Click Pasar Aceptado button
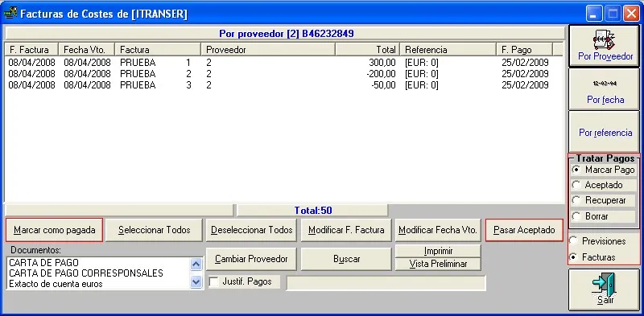 [524, 230]
